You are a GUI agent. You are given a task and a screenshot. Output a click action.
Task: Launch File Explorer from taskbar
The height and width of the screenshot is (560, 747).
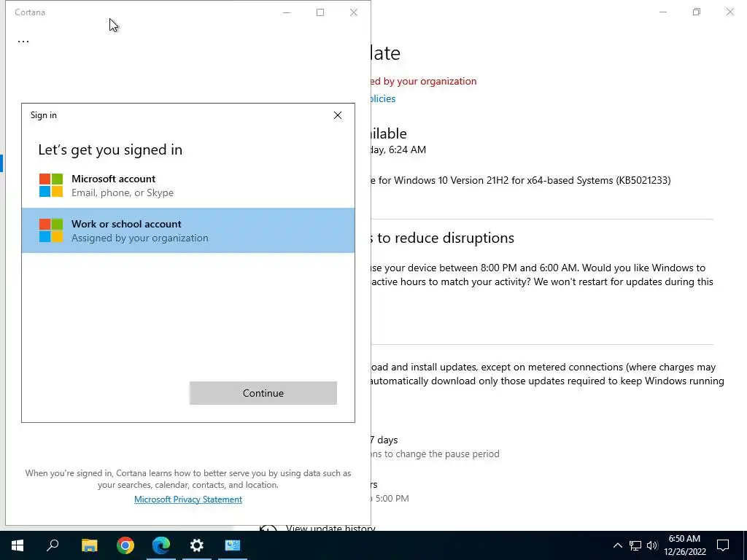[x=90, y=545]
